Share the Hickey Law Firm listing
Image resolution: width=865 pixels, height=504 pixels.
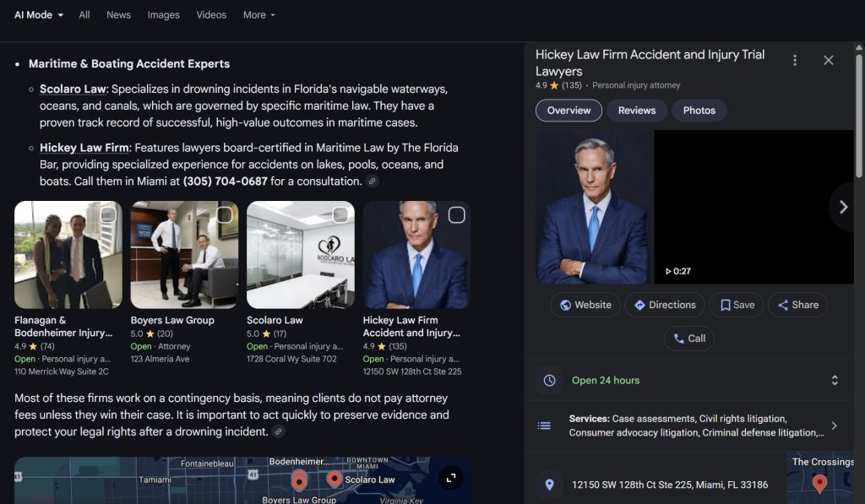click(797, 305)
